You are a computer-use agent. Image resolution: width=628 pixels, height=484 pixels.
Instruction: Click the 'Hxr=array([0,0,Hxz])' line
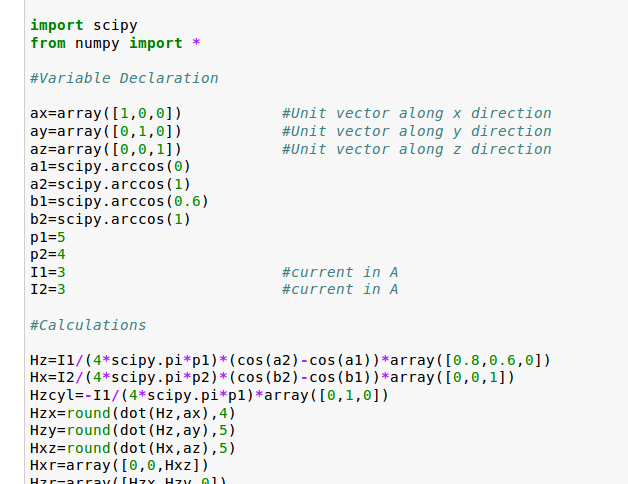120,466
